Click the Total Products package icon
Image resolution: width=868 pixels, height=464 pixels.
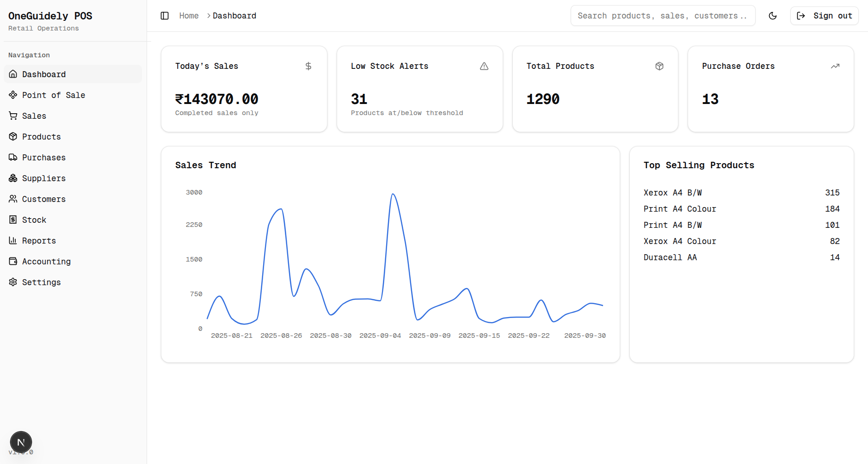(659, 66)
